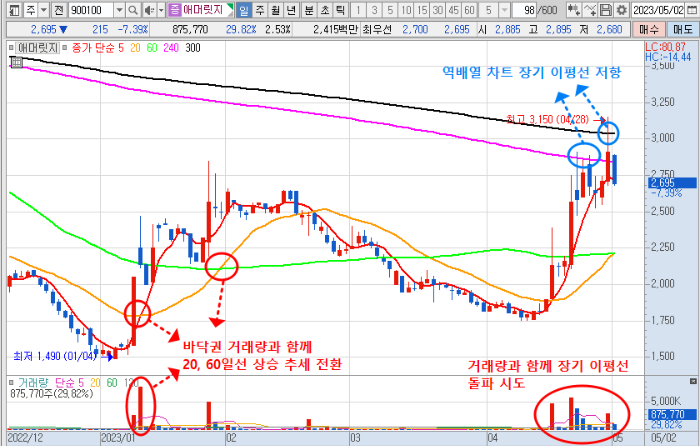Image resolution: width=700 pixels, height=446 pixels.
Task: Click the 875,770 volume figure in quote bar
Action: tap(190, 29)
